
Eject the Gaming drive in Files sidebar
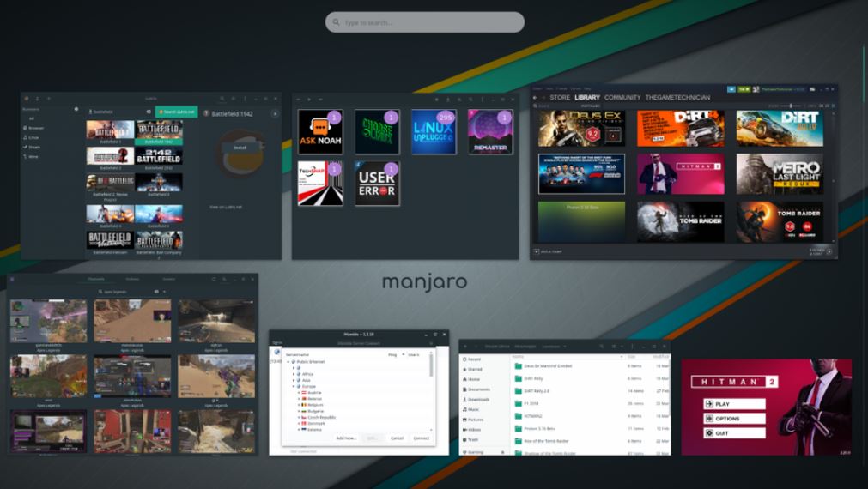tap(502, 452)
